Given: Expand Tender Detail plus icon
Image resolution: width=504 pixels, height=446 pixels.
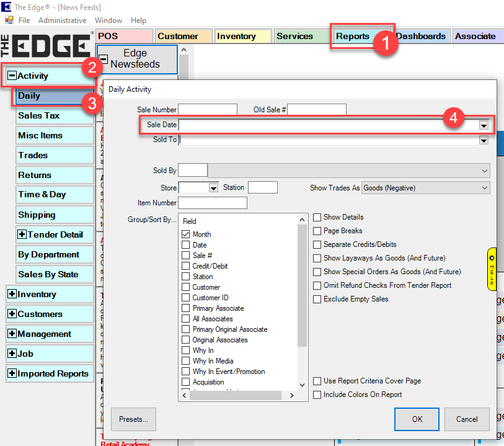Looking at the screenshot, I should (23, 234).
